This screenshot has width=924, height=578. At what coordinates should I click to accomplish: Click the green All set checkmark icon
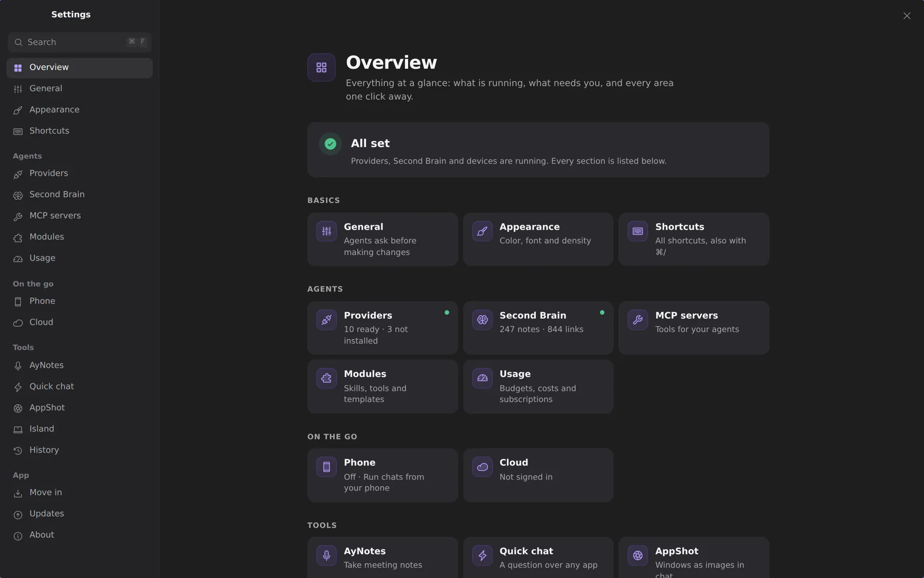click(331, 144)
